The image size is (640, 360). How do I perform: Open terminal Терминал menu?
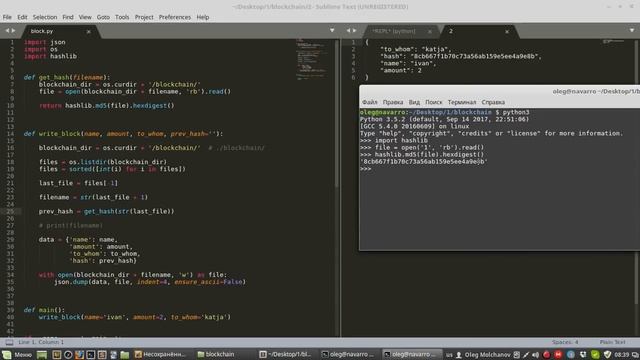(462, 102)
